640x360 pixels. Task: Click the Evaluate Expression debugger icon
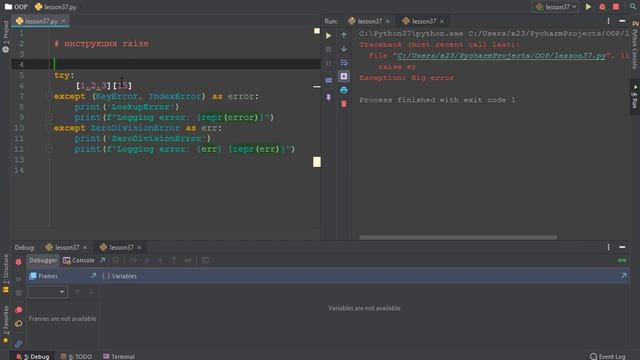tap(205, 260)
